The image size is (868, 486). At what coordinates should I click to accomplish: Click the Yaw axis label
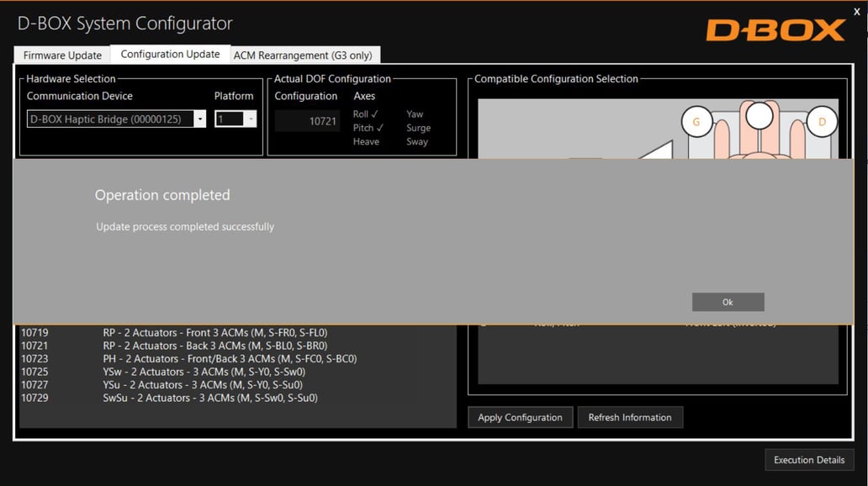click(x=415, y=114)
